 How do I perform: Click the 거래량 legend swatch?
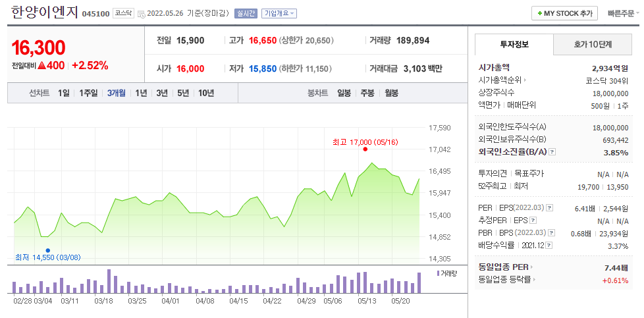[x=439, y=273]
